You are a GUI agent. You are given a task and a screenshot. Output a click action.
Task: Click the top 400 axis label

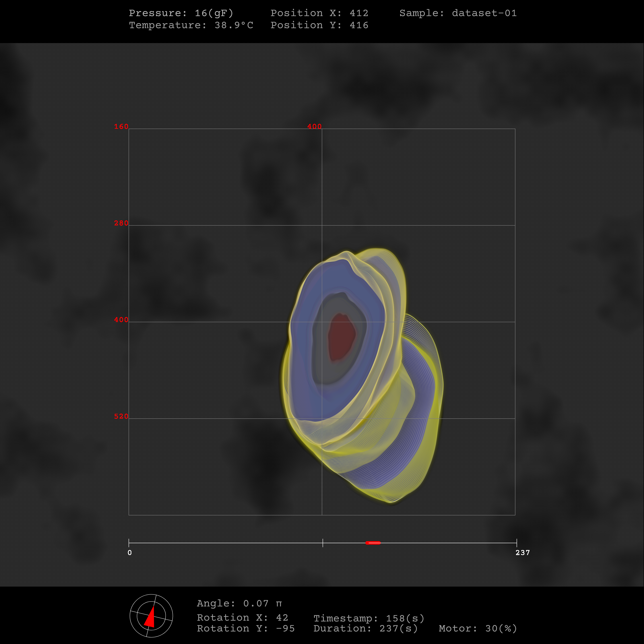point(314,127)
